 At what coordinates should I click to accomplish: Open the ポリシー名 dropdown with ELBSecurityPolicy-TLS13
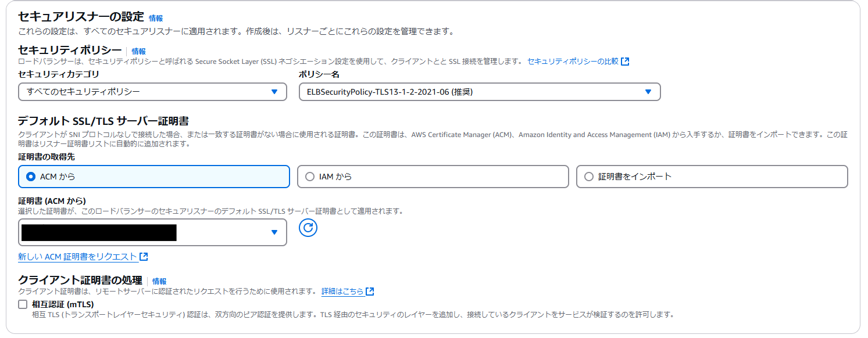pyautogui.click(x=480, y=92)
